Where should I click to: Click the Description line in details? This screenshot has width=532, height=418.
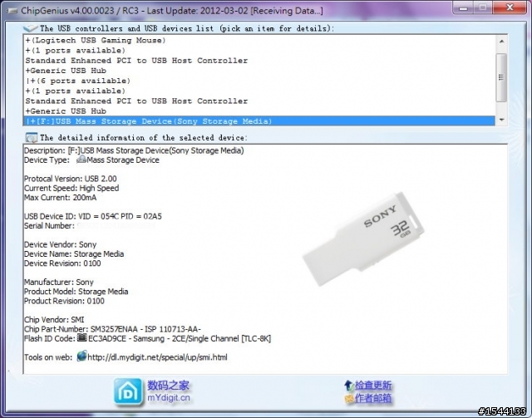(134, 150)
